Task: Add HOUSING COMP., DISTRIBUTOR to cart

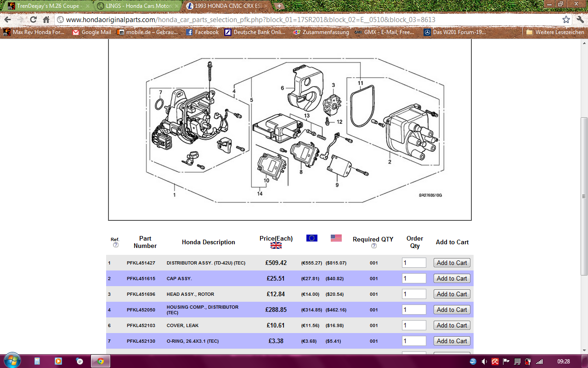Action: click(452, 310)
